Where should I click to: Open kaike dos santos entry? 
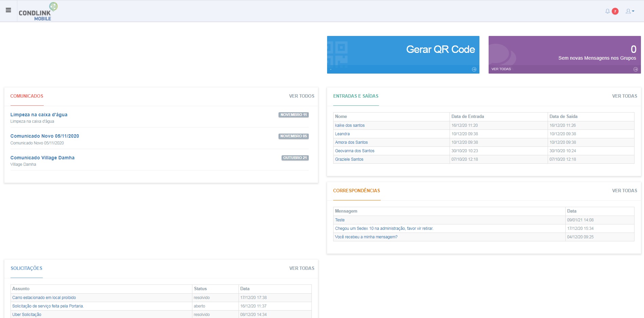click(x=350, y=125)
